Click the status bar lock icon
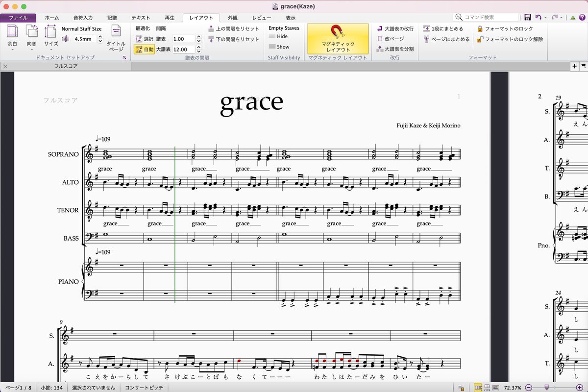 (462, 388)
